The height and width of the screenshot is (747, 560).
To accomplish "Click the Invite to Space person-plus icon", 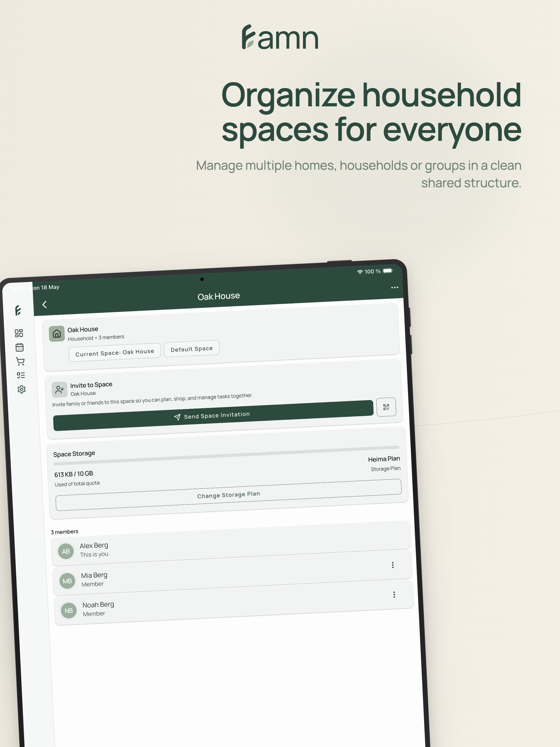I will pyautogui.click(x=59, y=390).
